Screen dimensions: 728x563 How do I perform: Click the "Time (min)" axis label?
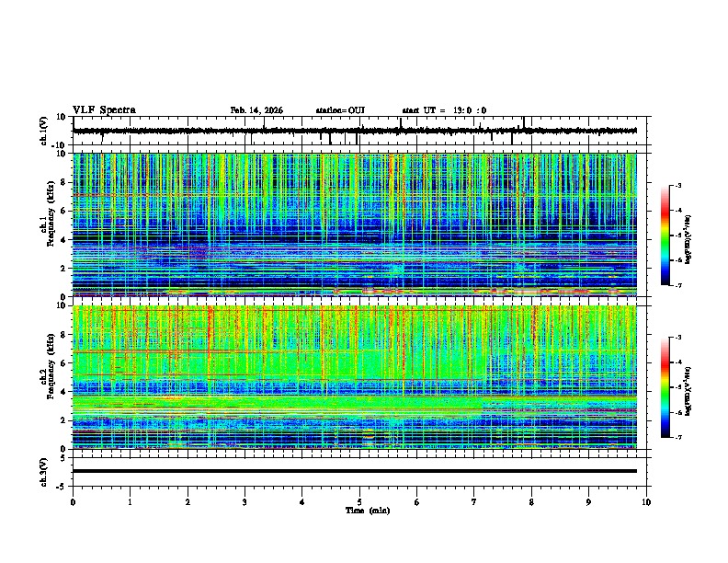(368, 511)
